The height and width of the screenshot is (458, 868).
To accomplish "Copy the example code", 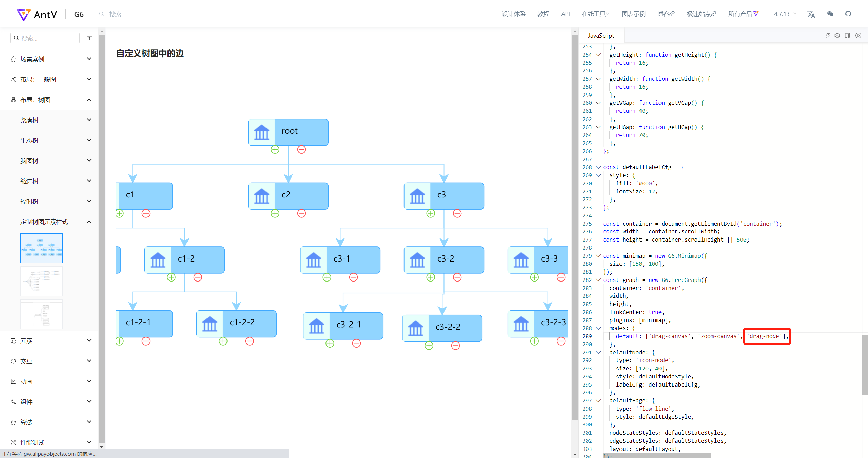I will 847,35.
